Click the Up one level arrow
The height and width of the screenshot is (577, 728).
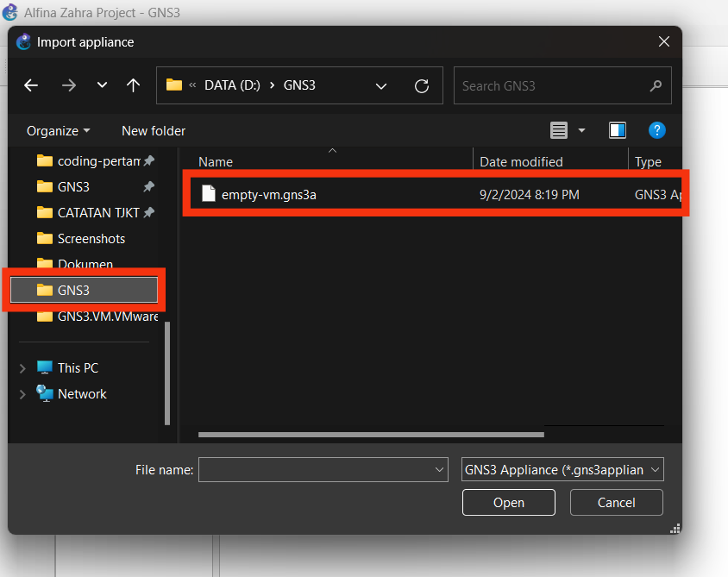pos(133,85)
